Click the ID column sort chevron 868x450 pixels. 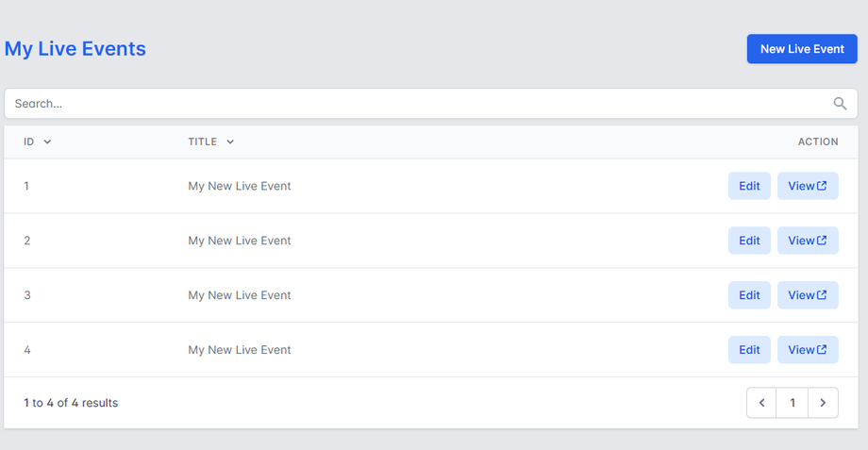(x=47, y=142)
